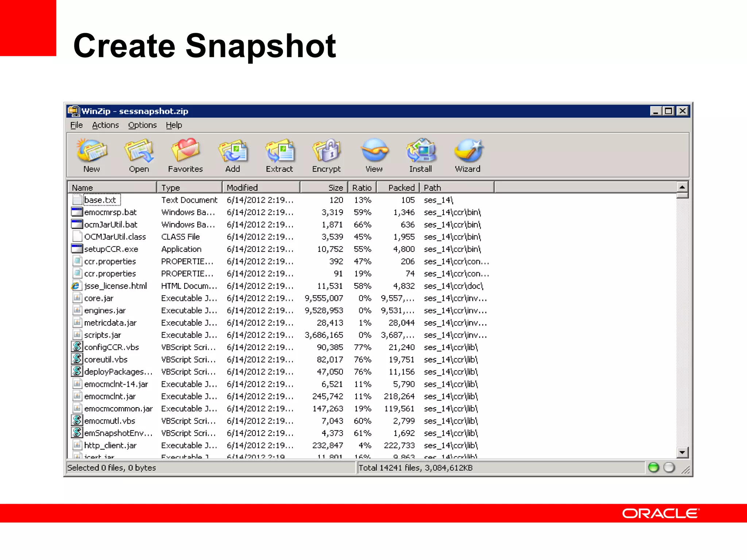Click the vertical scrollbar track

[682, 323]
